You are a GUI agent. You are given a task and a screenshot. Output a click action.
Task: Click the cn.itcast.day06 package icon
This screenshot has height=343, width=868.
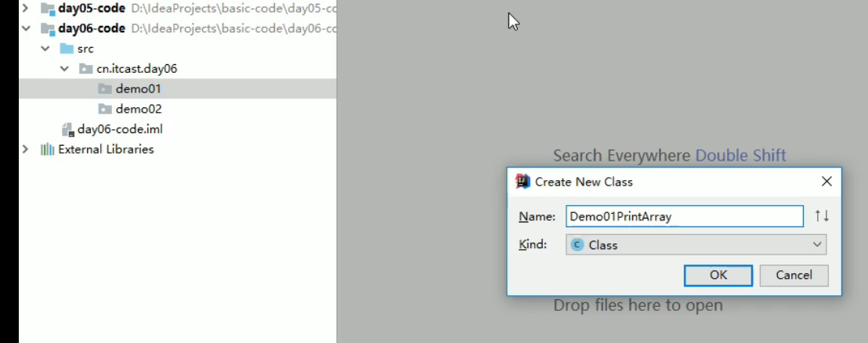click(86, 69)
